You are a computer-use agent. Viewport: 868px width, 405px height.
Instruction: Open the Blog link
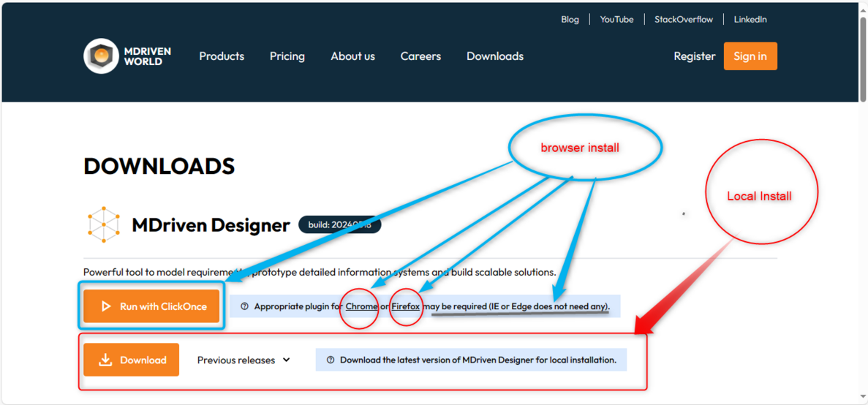point(570,19)
